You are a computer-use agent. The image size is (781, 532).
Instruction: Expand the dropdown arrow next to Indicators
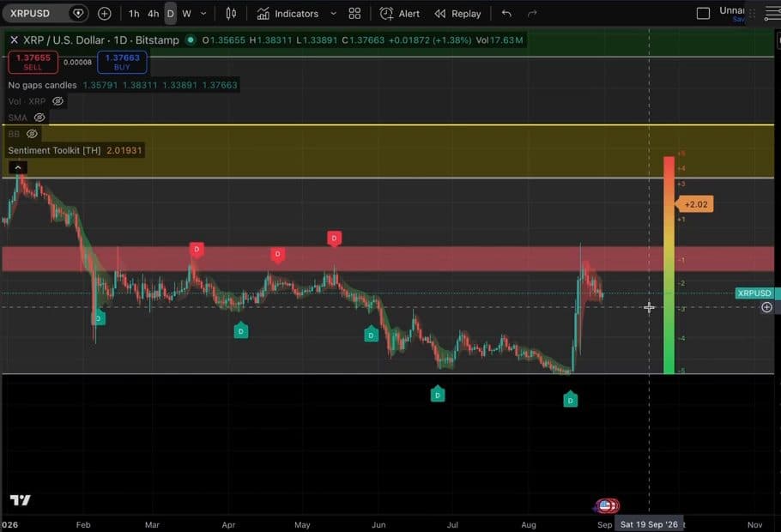click(x=333, y=14)
